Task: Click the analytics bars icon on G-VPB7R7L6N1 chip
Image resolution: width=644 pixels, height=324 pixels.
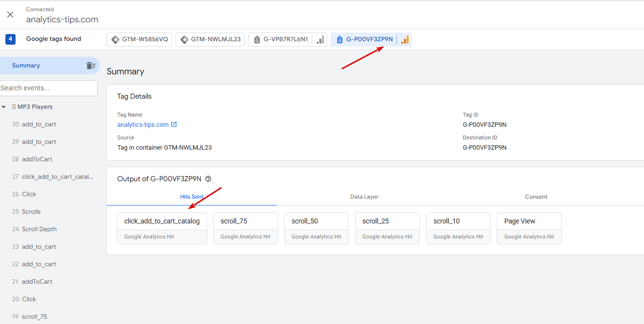Action: tap(320, 40)
